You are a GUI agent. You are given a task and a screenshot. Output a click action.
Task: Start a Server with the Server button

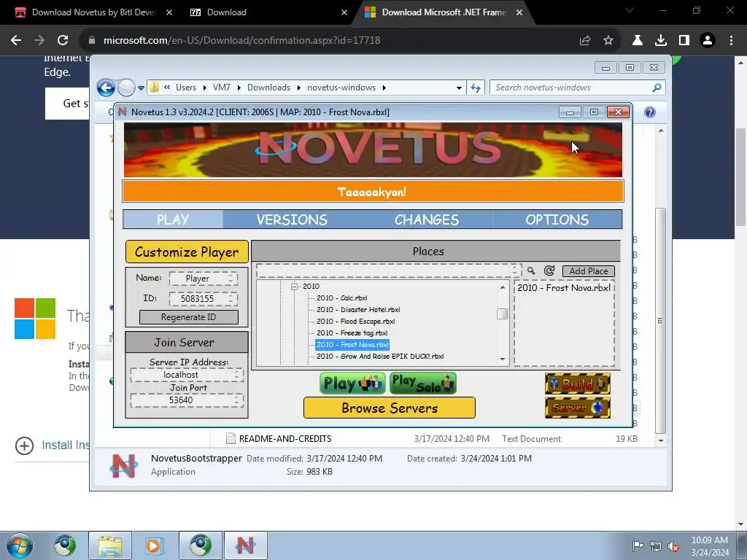(x=578, y=408)
